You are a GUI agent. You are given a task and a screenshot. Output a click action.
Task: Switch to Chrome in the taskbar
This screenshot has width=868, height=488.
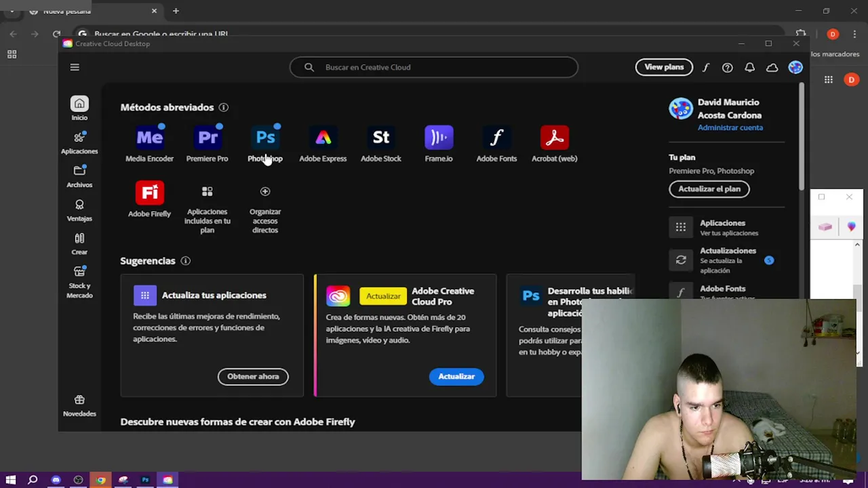(100, 480)
